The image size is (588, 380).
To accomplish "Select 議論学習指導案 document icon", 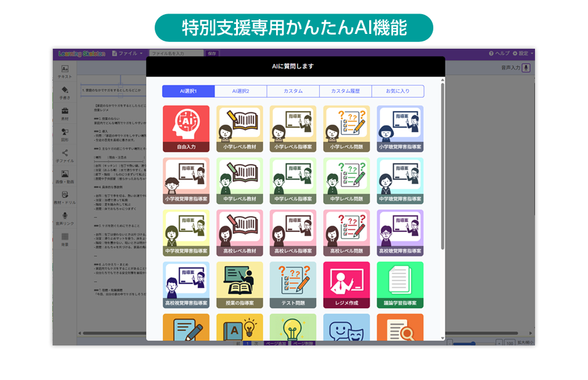I will point(400,284).
